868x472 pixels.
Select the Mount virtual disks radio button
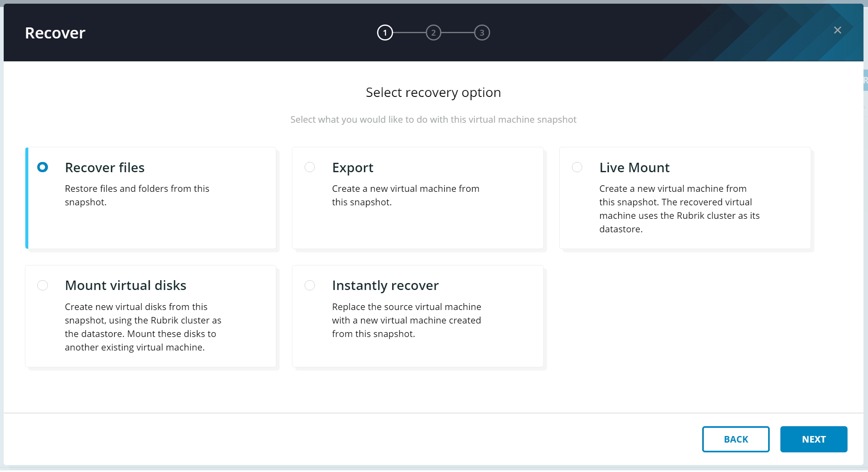[43, 285]
